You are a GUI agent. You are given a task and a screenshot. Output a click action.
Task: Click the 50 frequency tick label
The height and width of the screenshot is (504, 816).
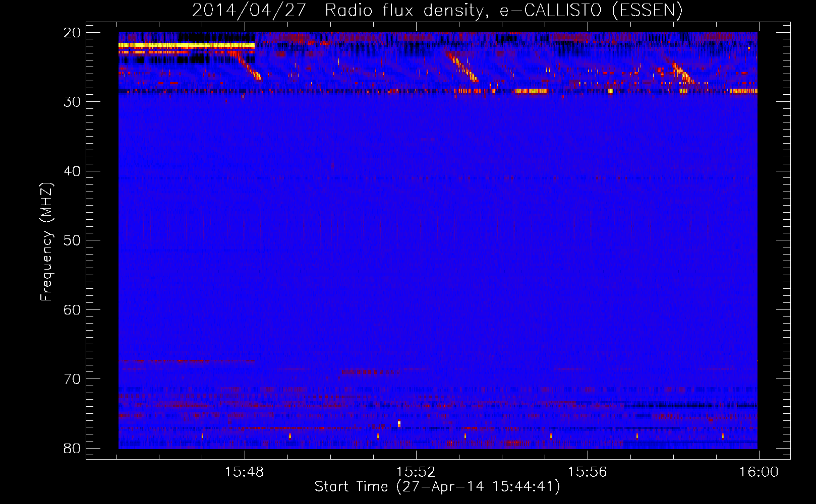click(x=72, y=240)
